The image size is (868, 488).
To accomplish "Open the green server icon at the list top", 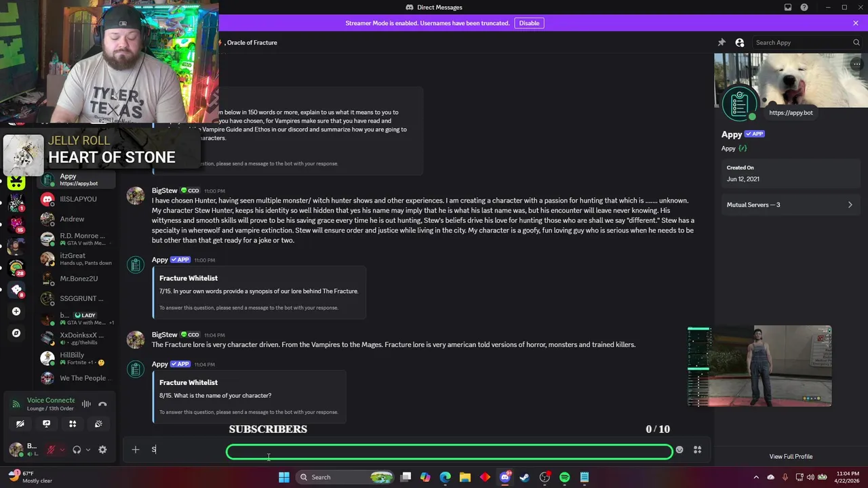I will (x=16, y=182).
